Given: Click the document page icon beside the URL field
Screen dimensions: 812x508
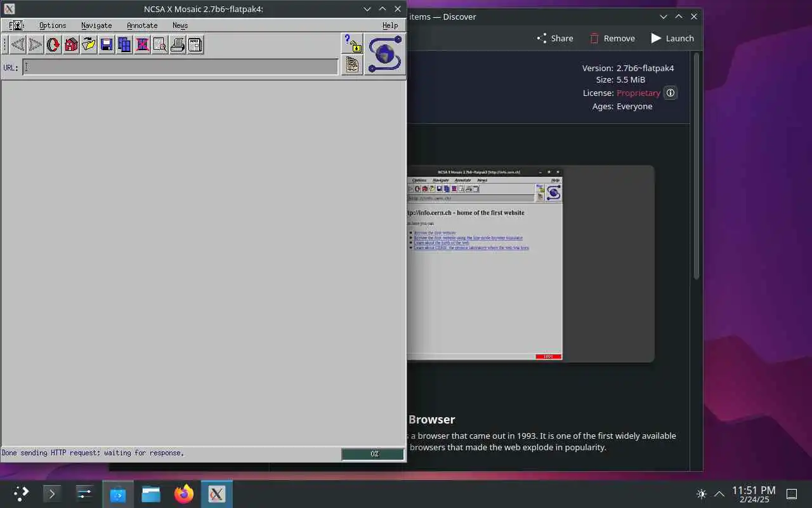Looking at the screenshot, I should pyautogui.click(x=352, y=65).
